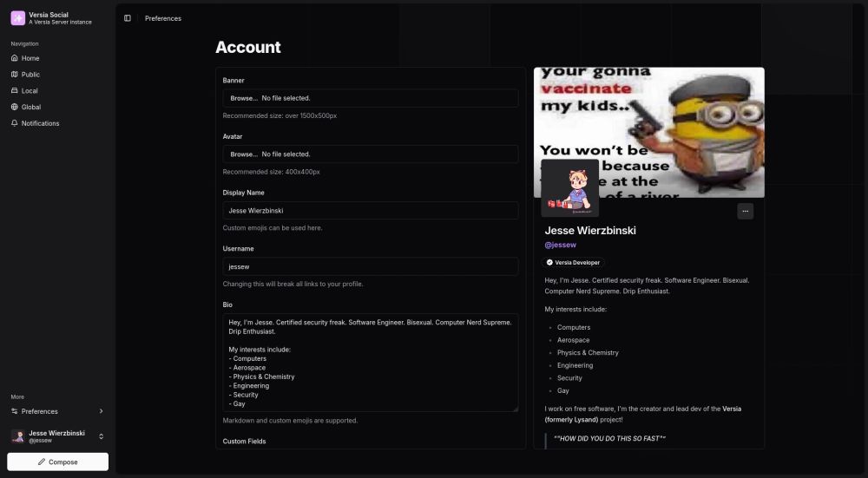The width and height of the screenshot is (868, 478).
Task: Click the Compose button
Action: [57, 462]
